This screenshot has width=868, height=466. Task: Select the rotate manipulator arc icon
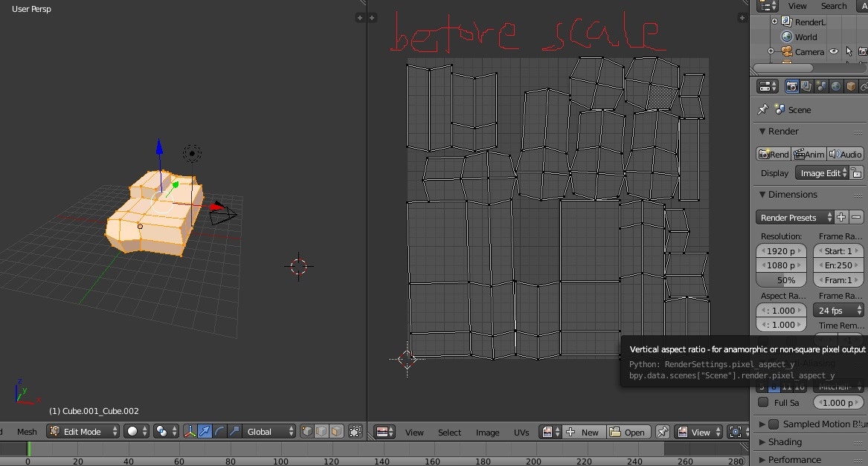pyautogui.click(x=219, y=431)
